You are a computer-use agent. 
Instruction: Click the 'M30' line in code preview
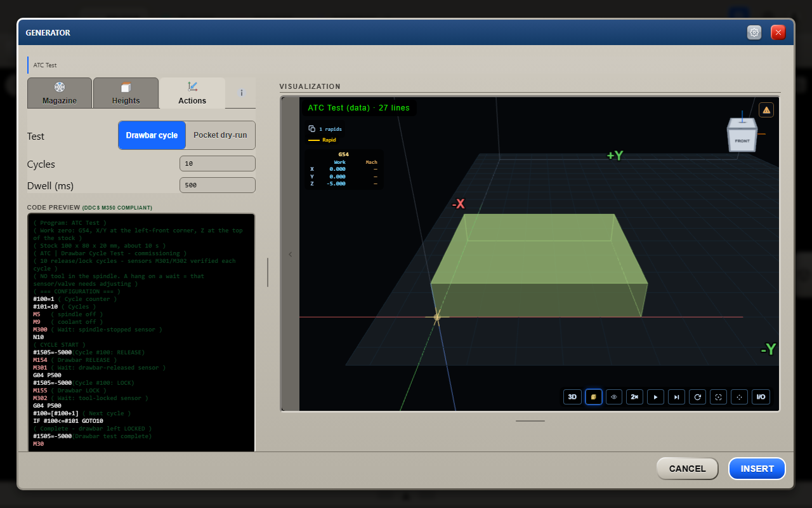[x=38, y=444]
